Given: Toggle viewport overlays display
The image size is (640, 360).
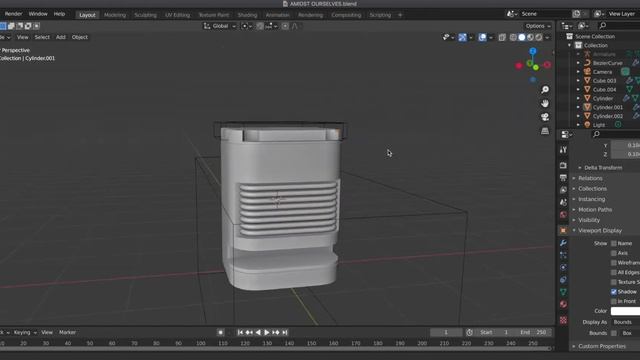Looking at the screenshot, I should [x=482, y=37].
